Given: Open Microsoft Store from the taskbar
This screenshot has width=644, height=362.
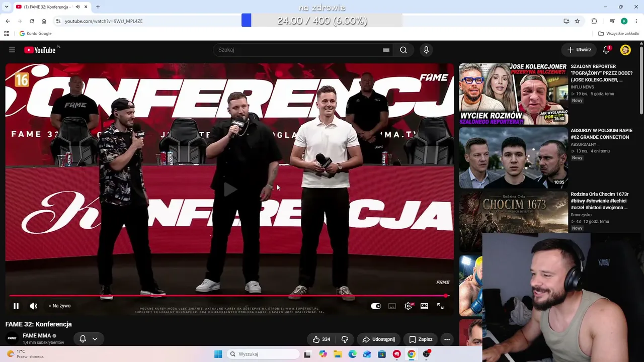Looking at the screenshot, I should (382, 354).
